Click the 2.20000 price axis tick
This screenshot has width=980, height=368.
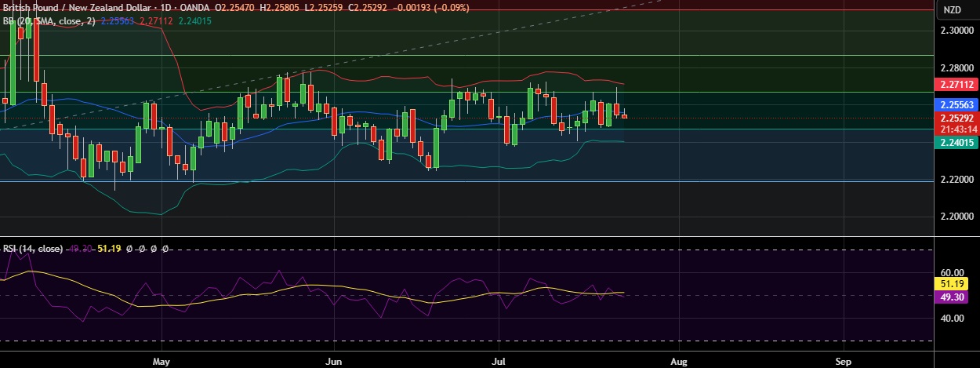click(957, 217)
